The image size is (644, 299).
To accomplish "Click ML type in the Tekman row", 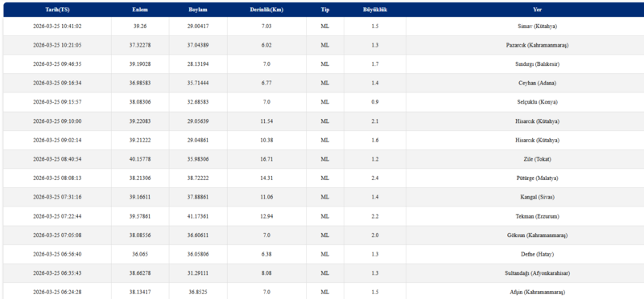I will (325, 216).
